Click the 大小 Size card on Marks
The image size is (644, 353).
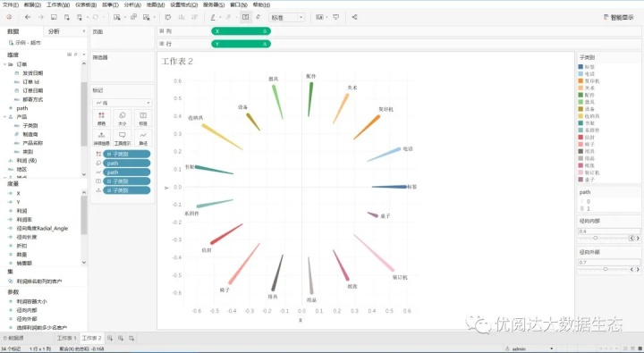click(x=122, y=118)
